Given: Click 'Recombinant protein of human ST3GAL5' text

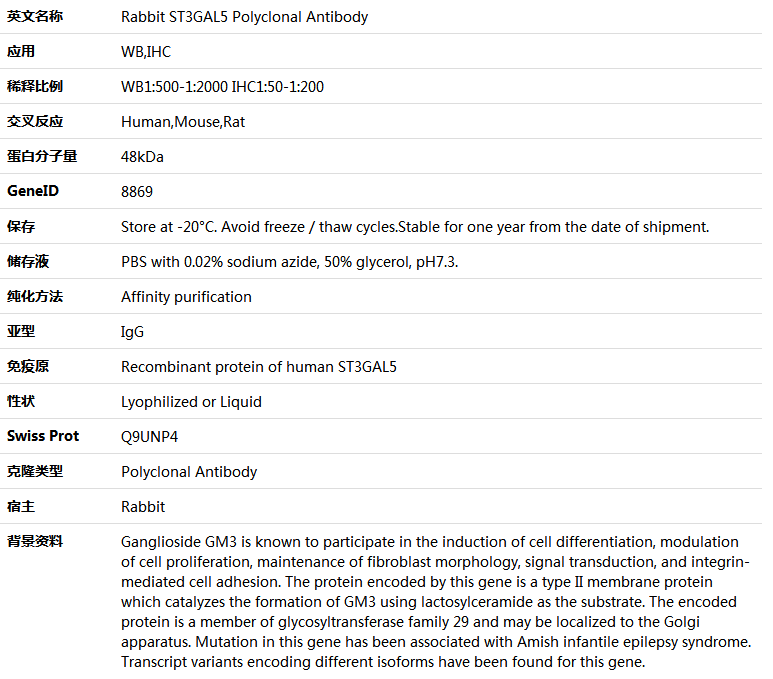Looking at the screenshot, I should [x=259, y=367].
